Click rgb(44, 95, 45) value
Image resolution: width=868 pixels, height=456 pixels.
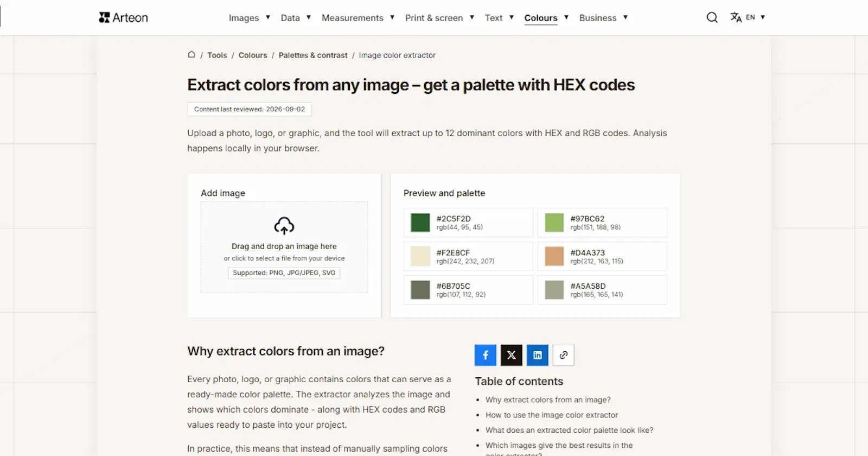pyautogui.click(x=459, y=227)
